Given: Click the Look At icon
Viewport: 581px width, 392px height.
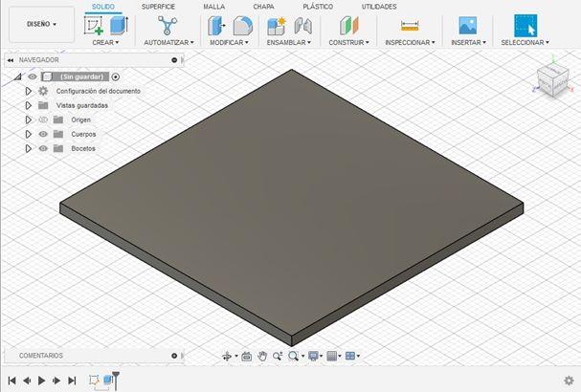Looking at the screenshot, I should [246, 356].
